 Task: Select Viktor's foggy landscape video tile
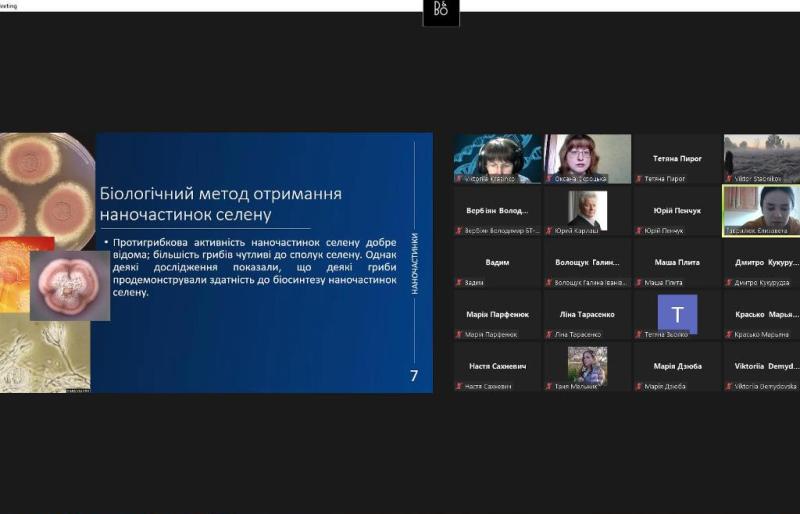click(x=761, y=159)
